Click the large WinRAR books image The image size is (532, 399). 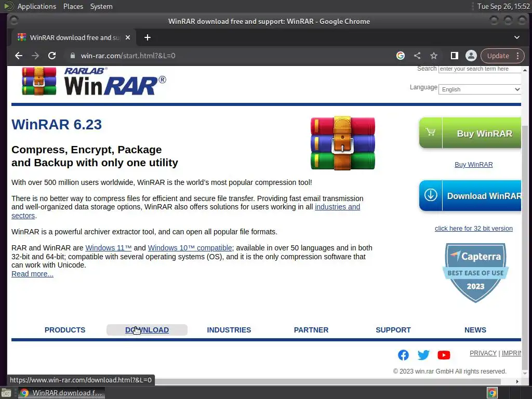coord(343,143)
